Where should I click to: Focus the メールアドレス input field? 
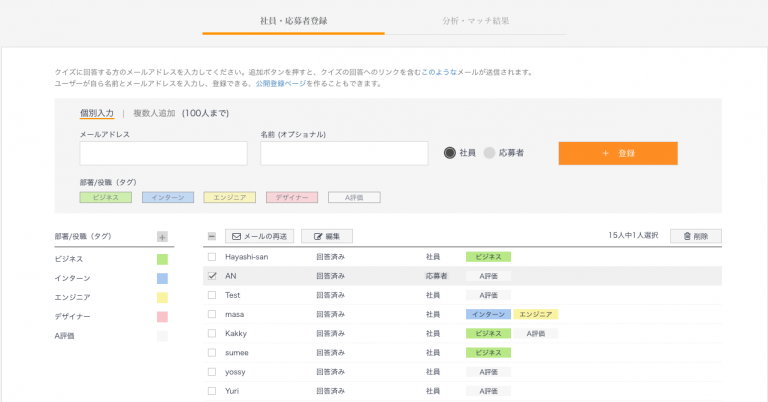pyautogui.click(x=164, y=153)
